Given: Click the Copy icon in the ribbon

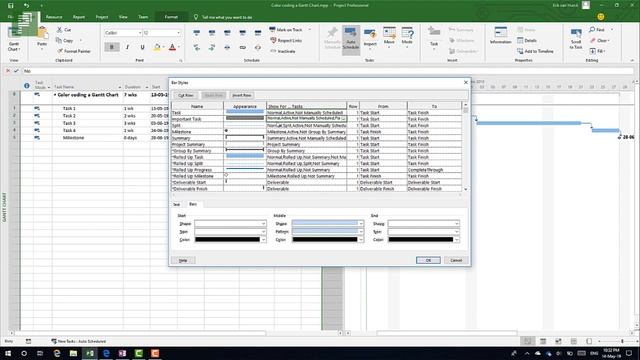Looking at the screenshot, I should pos(59,40).
